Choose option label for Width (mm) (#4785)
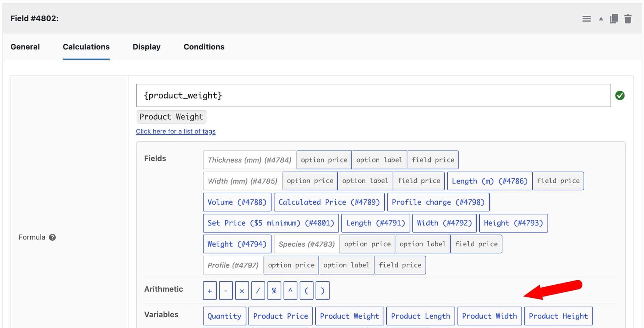644x328 pixels. pos(365,181)
